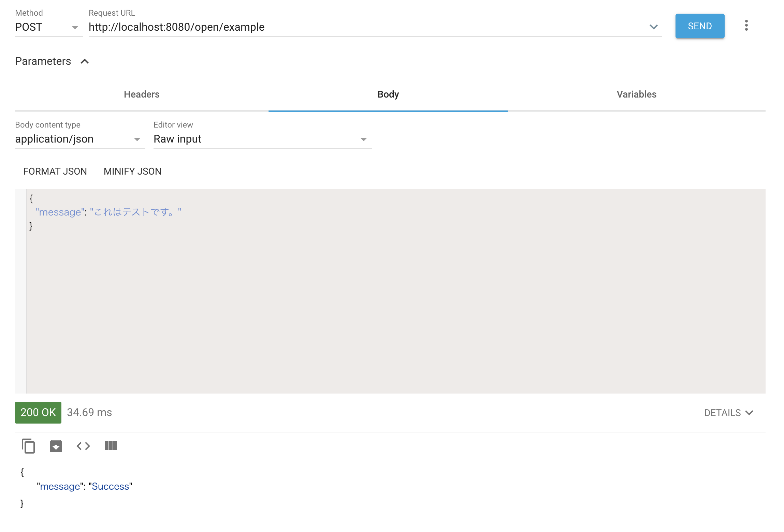Click the 200 OK status badge
The image size is (784, 532).
38,413
